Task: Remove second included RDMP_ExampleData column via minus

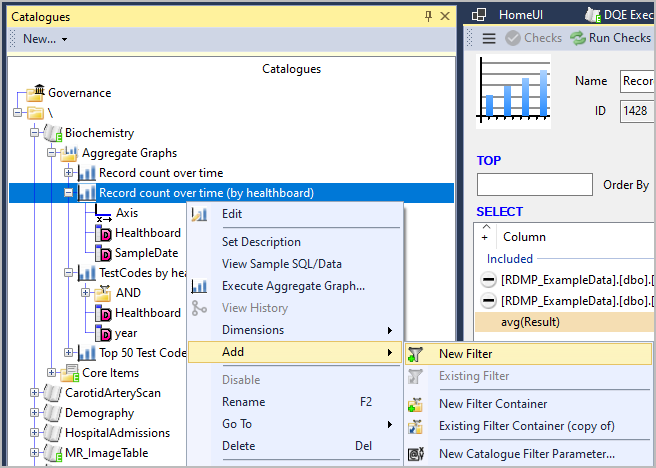Action: click(x=488, y=301)
